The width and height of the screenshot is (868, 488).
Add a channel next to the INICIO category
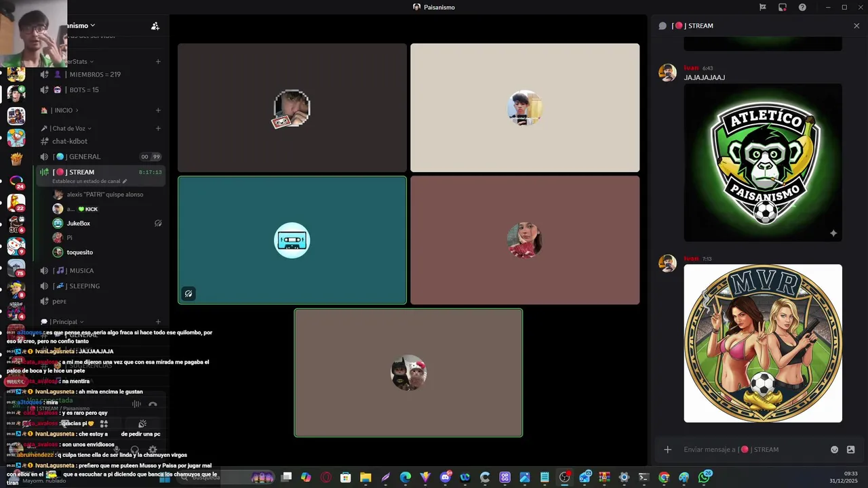(158, 110)
